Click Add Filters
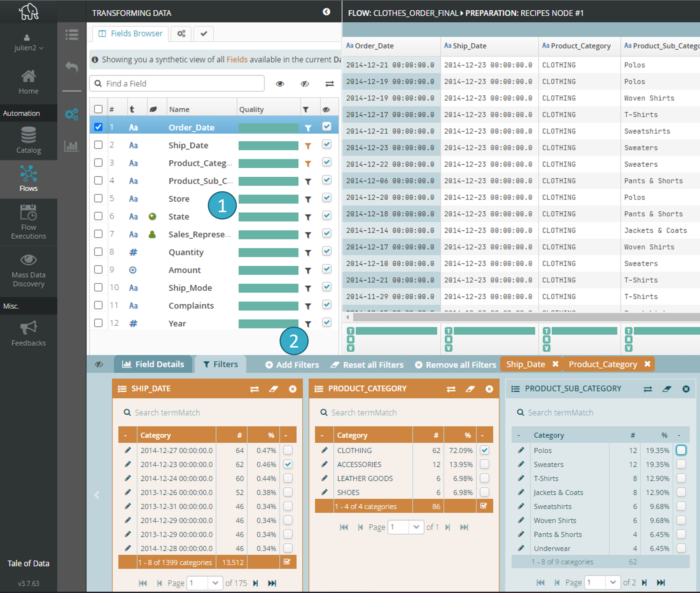Image resolution: width=700 pixels, height=593 pixels. (292, 365)
